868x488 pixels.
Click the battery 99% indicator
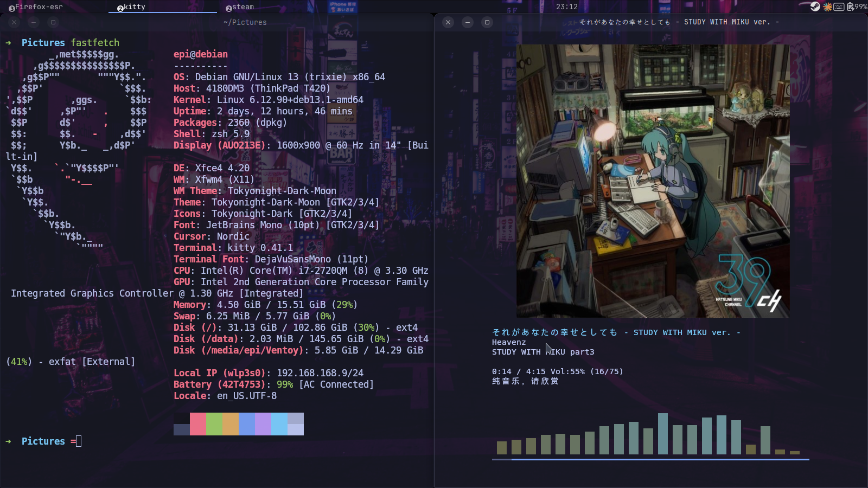(x=857, y=7)
